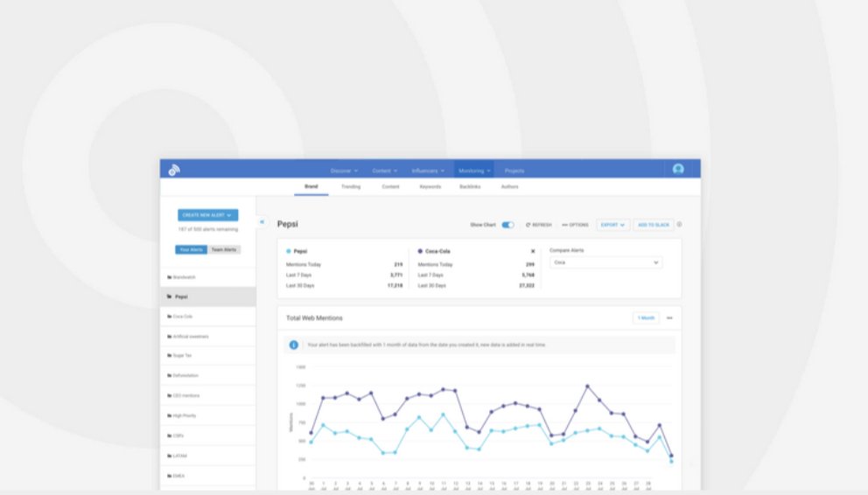This screenshot has height=495, width=868.
Task: Click the CEO mentions folder icon
Action: tap(170, 396)
